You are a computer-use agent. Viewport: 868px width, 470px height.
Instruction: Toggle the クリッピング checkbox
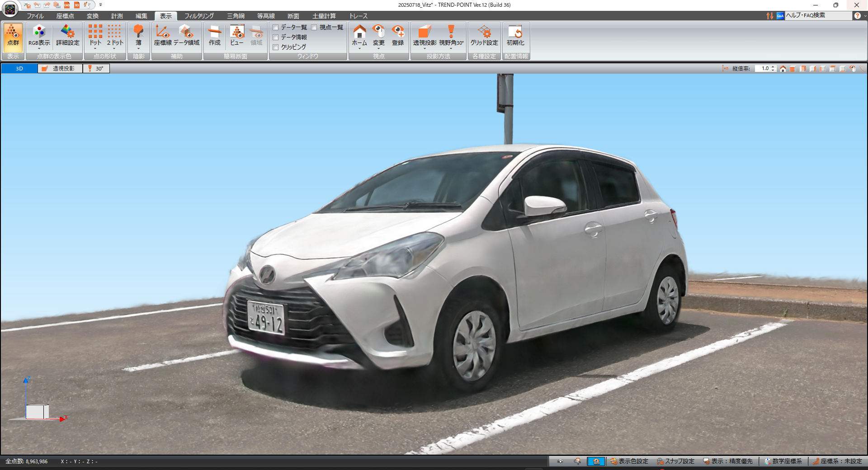(x=276, y=47)
